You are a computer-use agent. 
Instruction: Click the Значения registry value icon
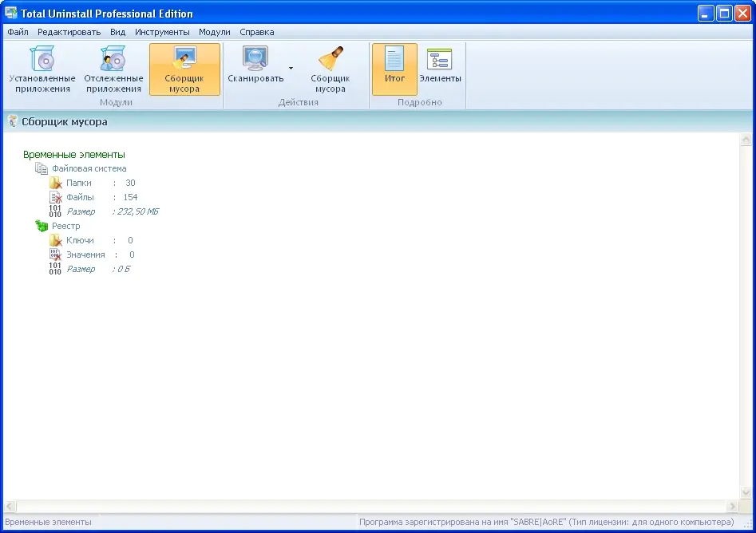click(55, 255)
